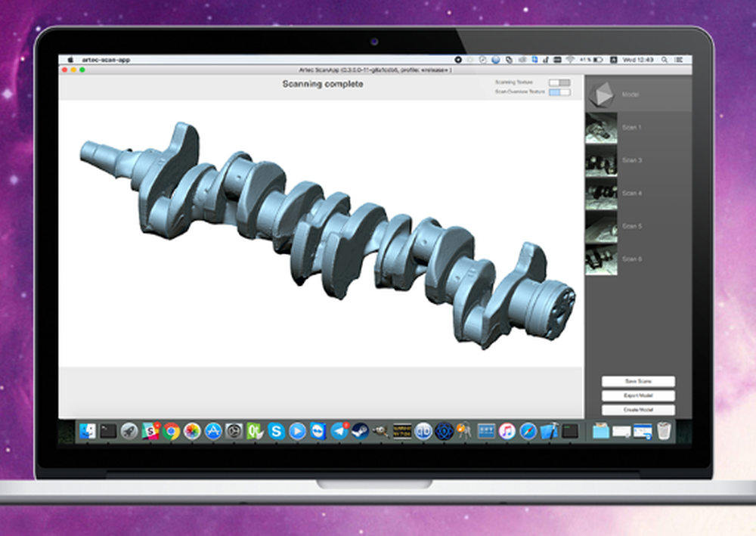Open Slack from the dock
Viewport: 756px width, 536px height.
pyautogui.click(x=150, y=431)
